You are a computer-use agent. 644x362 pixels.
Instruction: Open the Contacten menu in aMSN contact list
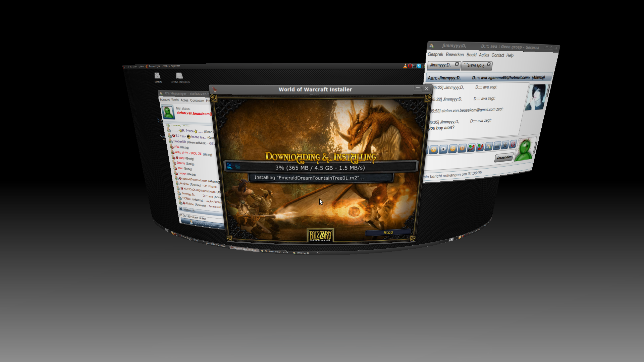[x=197, y=101]
